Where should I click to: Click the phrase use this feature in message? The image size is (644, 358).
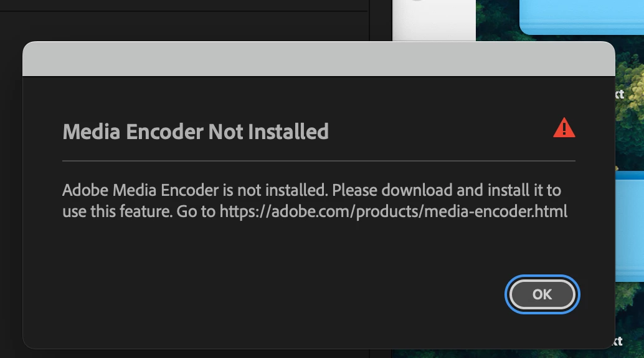[x=117, y=211]
